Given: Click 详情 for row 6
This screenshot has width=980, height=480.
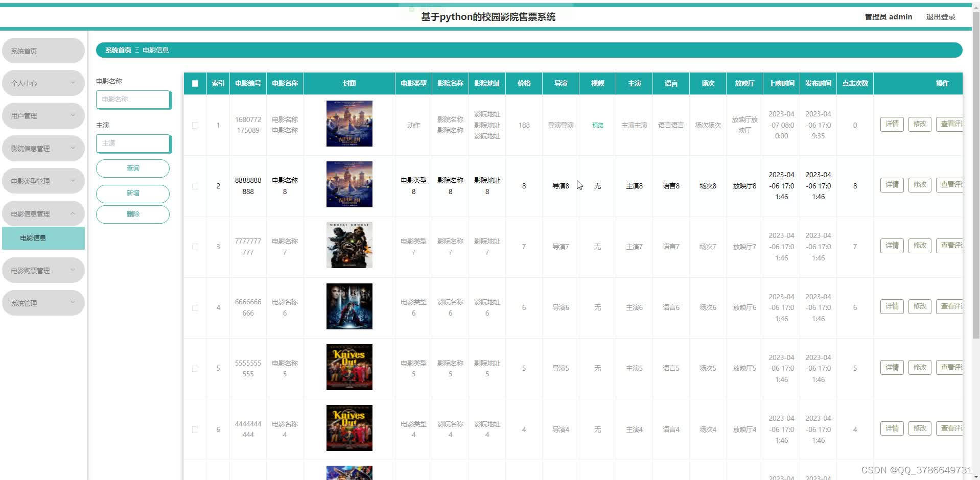Looking at the screenshot, I should (892, 428).
